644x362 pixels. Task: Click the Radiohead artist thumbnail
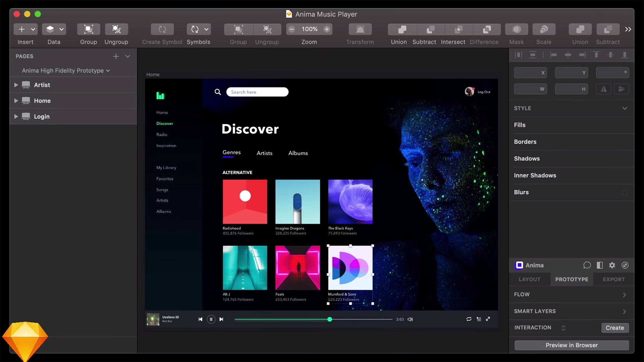(245, 201)
